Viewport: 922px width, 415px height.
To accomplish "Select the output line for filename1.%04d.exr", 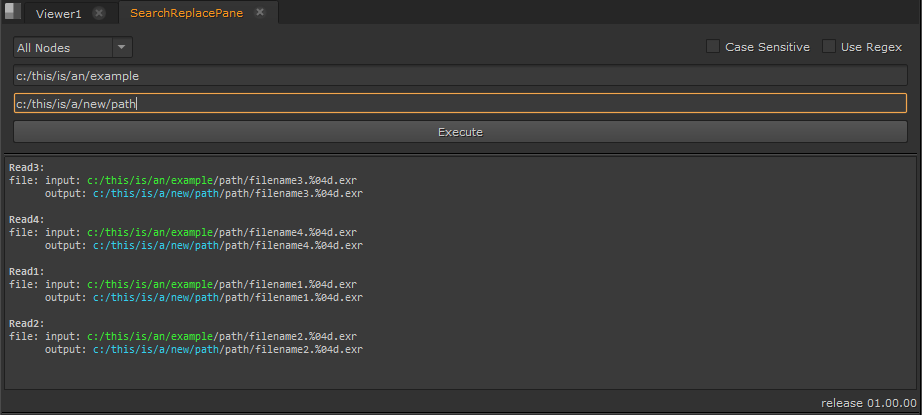I will point(204,297).
